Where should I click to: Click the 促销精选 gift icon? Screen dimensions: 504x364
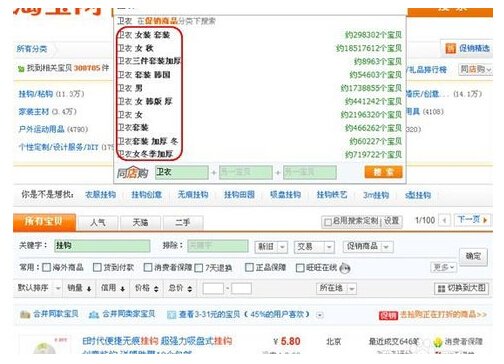[x=451, y=49]
